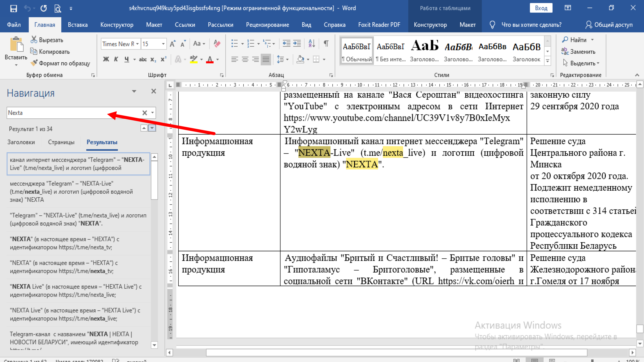Toggle italic formatting (К)
Image resolution: width=644 pixels, height=362 pixels.
(x=116, y=59)
